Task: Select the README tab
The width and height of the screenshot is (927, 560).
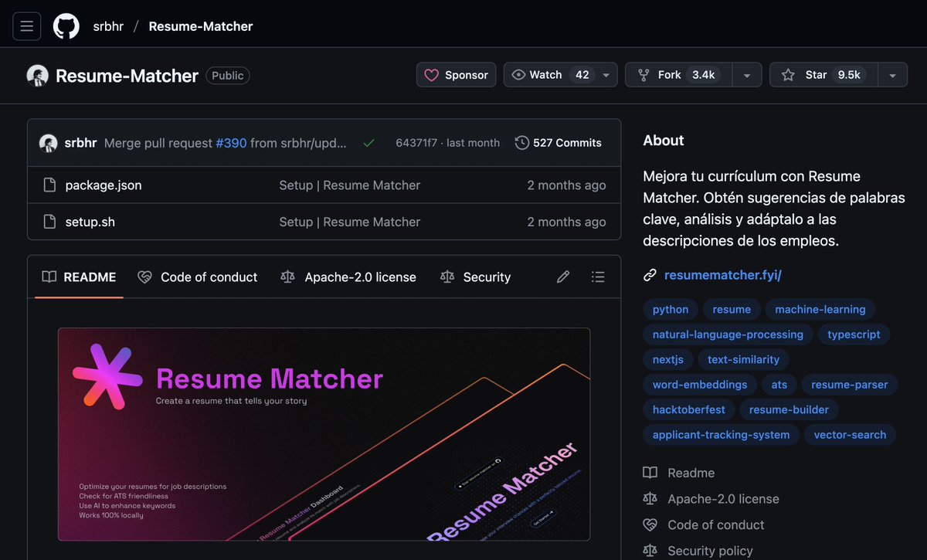Action: point(79,277)
